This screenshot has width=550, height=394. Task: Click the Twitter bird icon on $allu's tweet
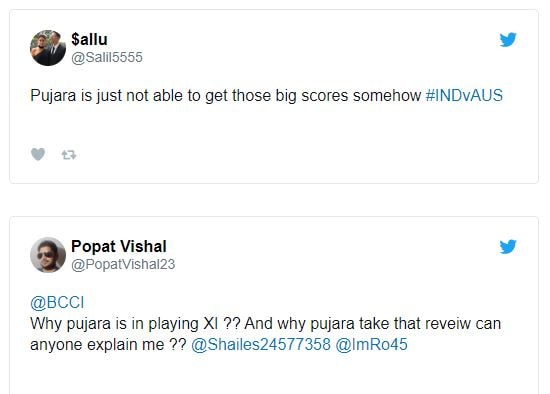(x=508, y=40)
